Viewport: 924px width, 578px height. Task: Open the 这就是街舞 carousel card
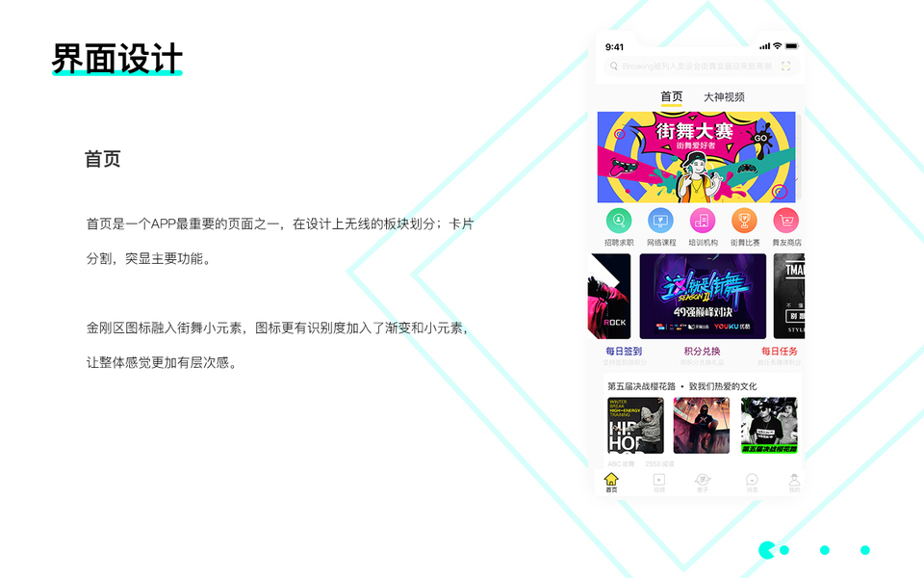click(703, 296)
